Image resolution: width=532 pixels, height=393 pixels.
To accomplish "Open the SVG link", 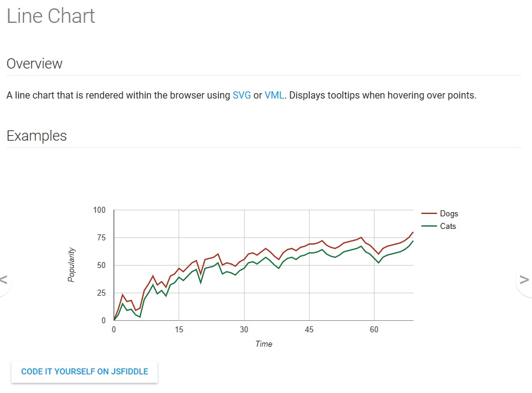I will pos(242,96).
